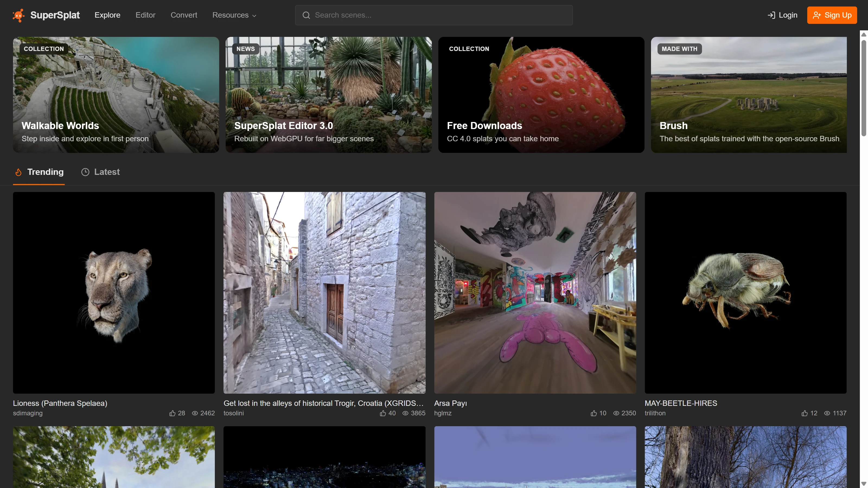Click the clock icon beside Latest

85,172
